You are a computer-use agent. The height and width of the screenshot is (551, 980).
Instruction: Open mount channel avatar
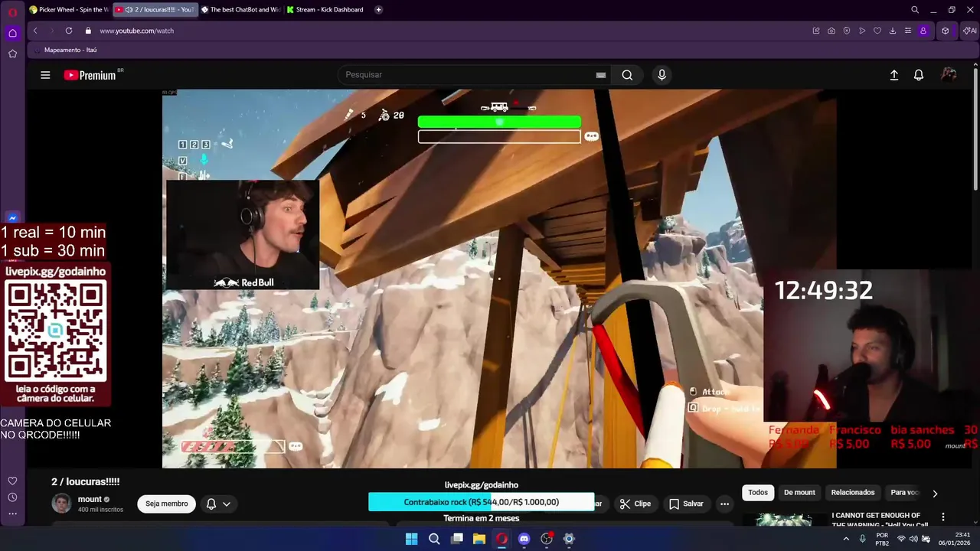[x=61, y=503]
